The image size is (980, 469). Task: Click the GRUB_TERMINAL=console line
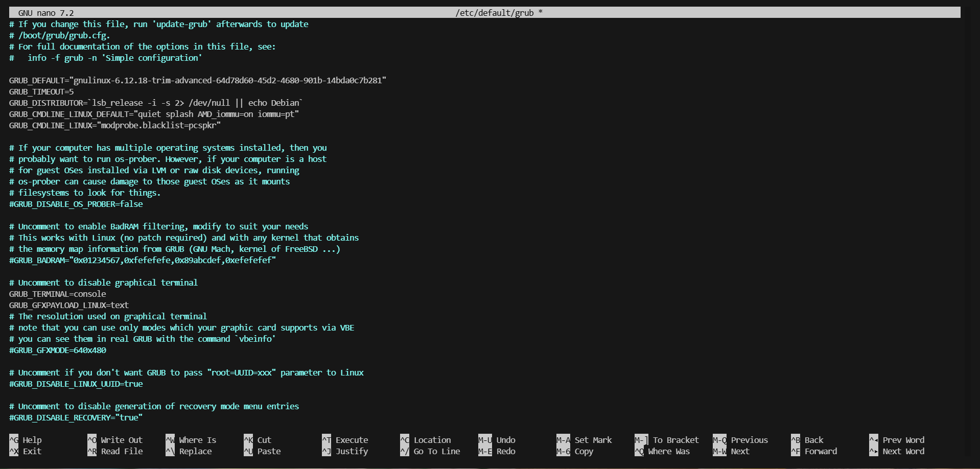[x=58, y=294]
